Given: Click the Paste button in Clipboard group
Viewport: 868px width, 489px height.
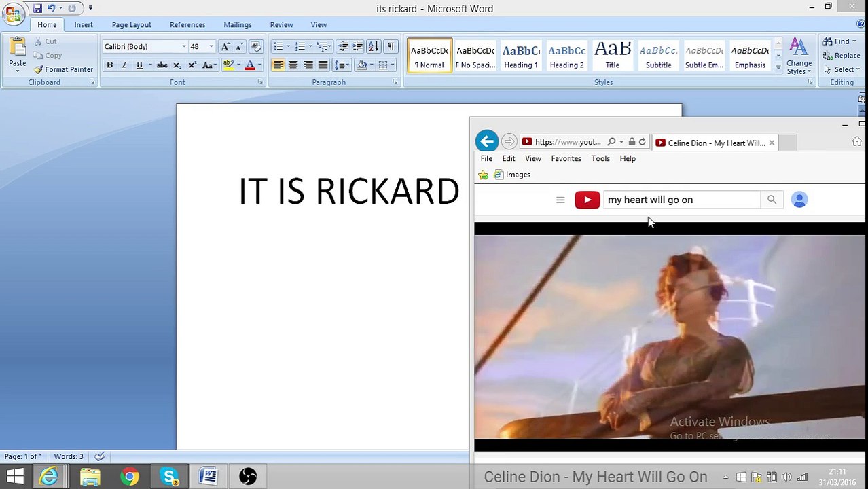Looking at the screenshot, I should coord(18,54).
